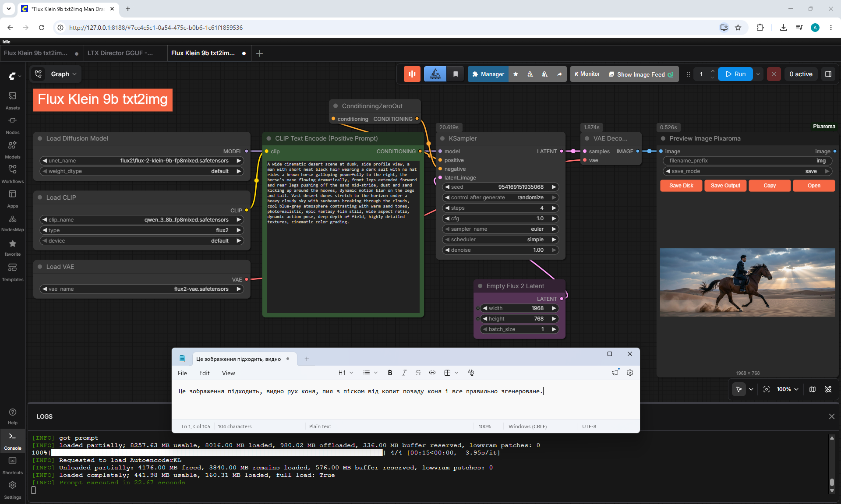Toggle strikethrough formatting in Notepad
841x504 pixels.
click(x=418, y=373)
